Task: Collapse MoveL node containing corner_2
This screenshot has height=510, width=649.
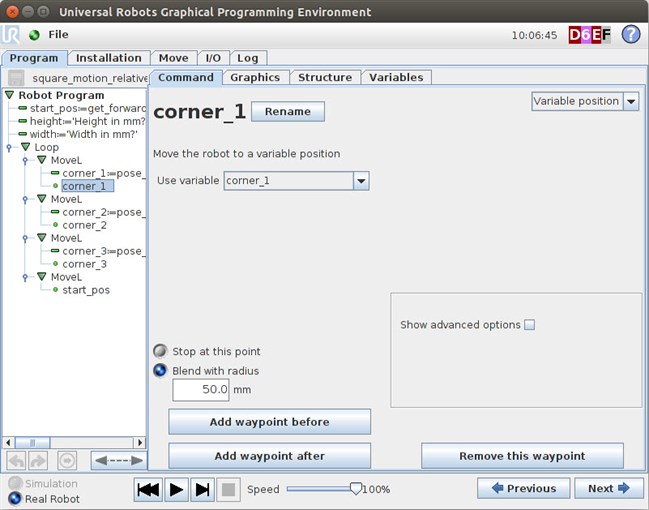Action: [42, 199]
